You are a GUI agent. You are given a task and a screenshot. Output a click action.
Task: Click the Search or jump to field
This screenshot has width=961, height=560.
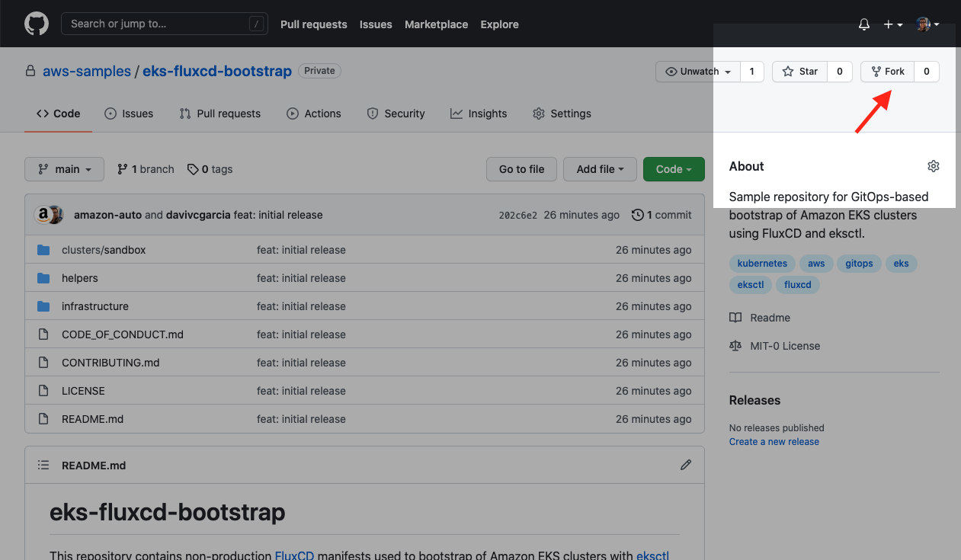tap(165, 24)
